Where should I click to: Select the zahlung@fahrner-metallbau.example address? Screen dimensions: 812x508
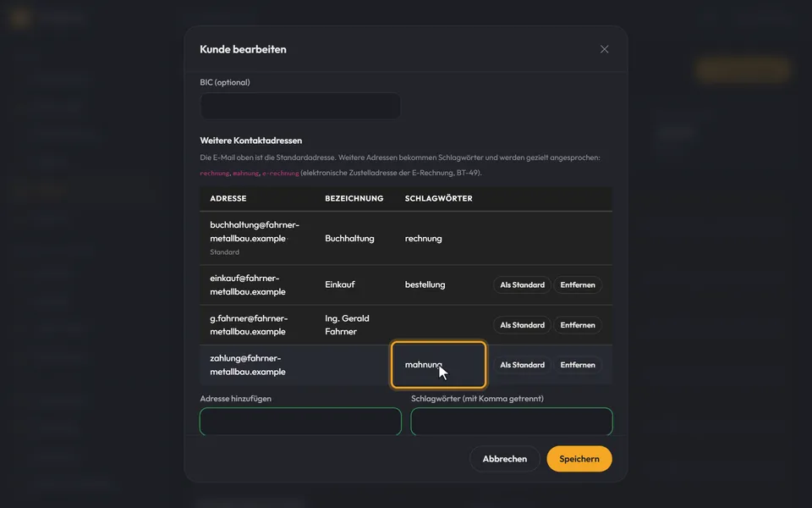pos(248,365)
